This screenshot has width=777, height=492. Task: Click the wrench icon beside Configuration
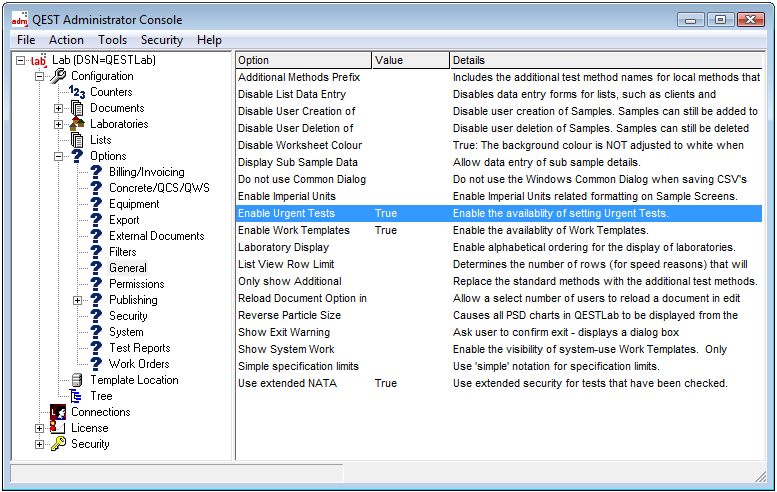[x=58, y=76]
